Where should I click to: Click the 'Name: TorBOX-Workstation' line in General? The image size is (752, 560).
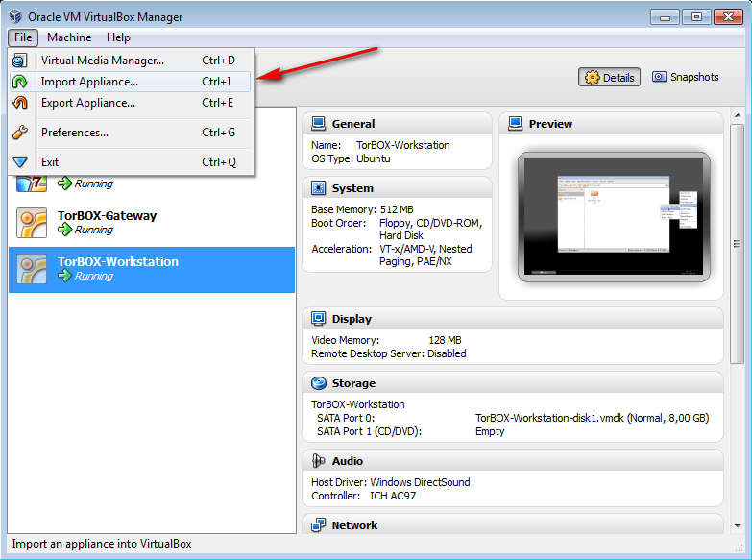point(380,145)
